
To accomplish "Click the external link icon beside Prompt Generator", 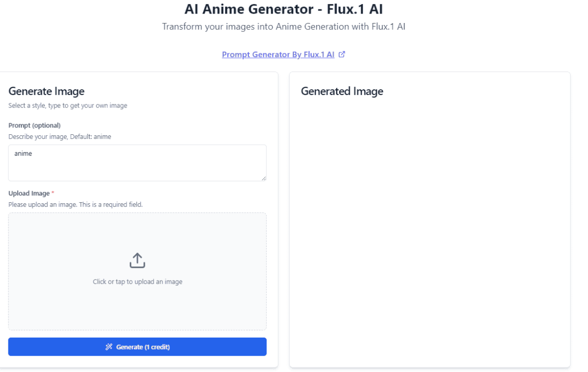I will (342, 54).
